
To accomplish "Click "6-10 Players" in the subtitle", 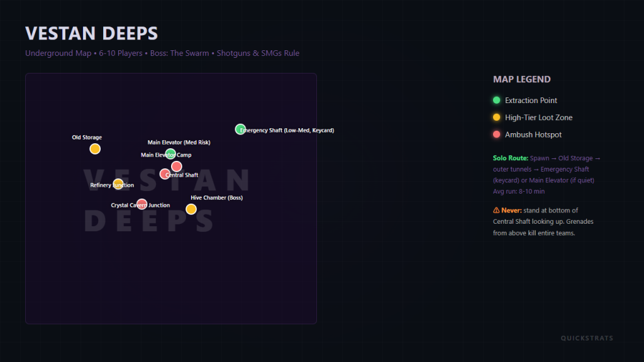I will (121, 53).
